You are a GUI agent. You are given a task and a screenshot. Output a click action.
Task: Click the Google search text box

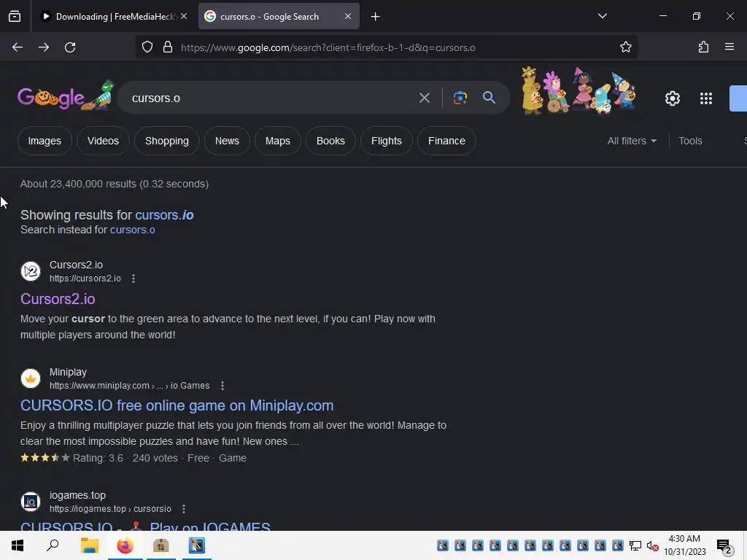pos(271,98)
